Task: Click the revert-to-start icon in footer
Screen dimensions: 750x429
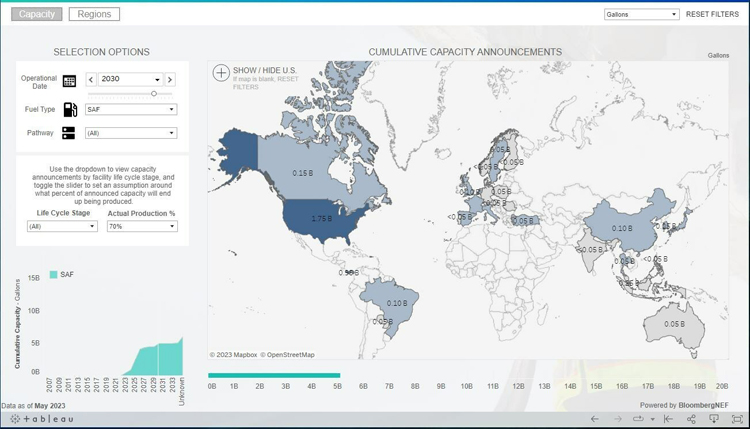Action: pos(669,419)
